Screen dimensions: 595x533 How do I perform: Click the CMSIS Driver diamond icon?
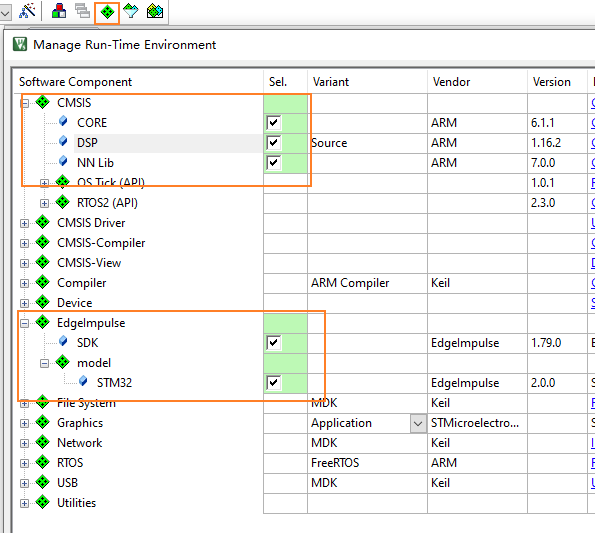pos(42,222)
